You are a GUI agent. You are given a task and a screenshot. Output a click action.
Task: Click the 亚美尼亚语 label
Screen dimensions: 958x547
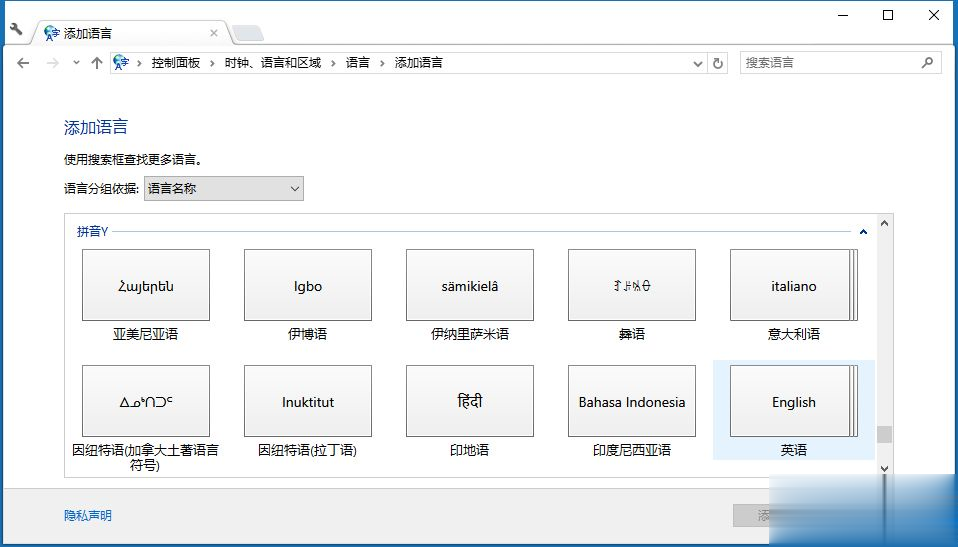pyautogui.click(x=145, y=334)
